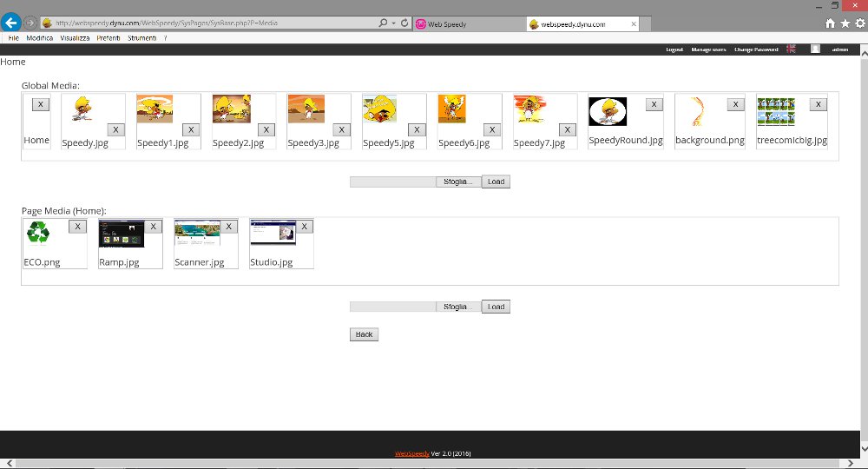Screen dimensions: 868x469
Task: Open Scanner.jpg thumbnail
Action: coord(196,232)
